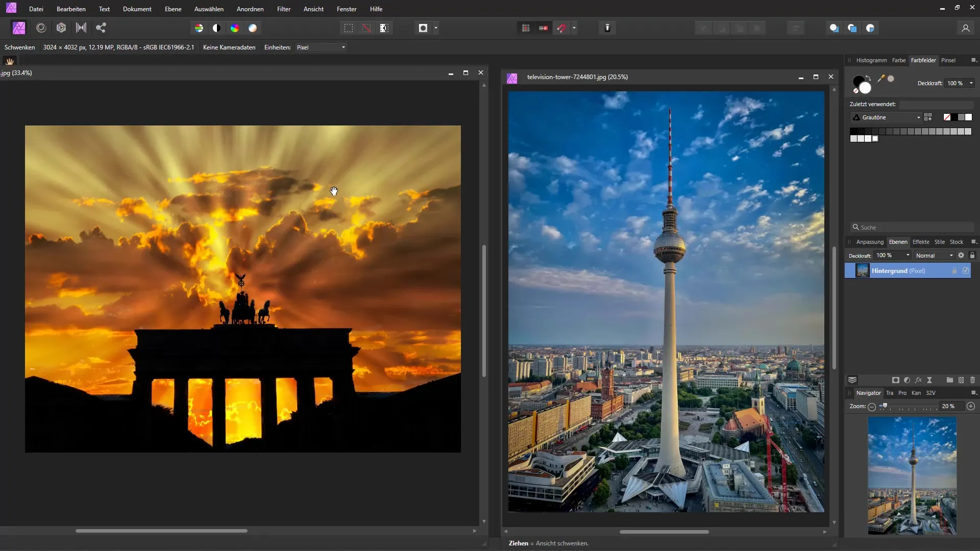The height and width of the screenshot is (551, 980).
Task: Open the Ansicht menu
Action: (x=313, y=9)
